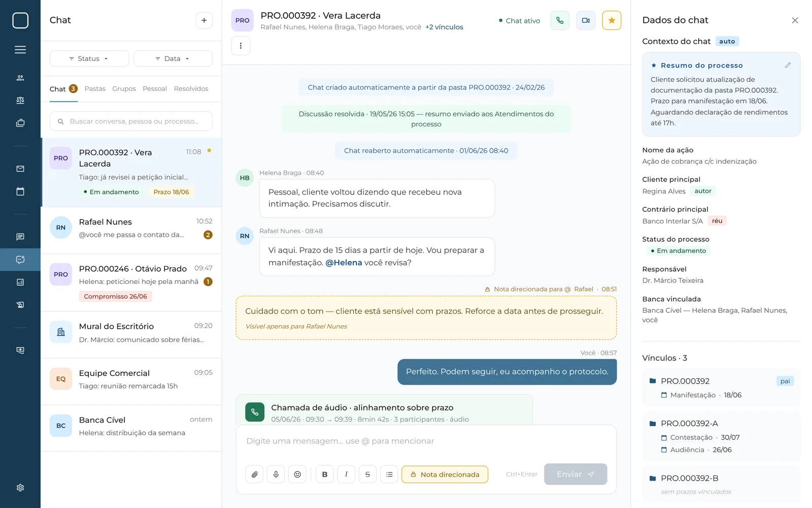This screenshot has width=812, height=508.
Task: Open the mail envelope icon in sidebar
Action: [x=20, y=169]
